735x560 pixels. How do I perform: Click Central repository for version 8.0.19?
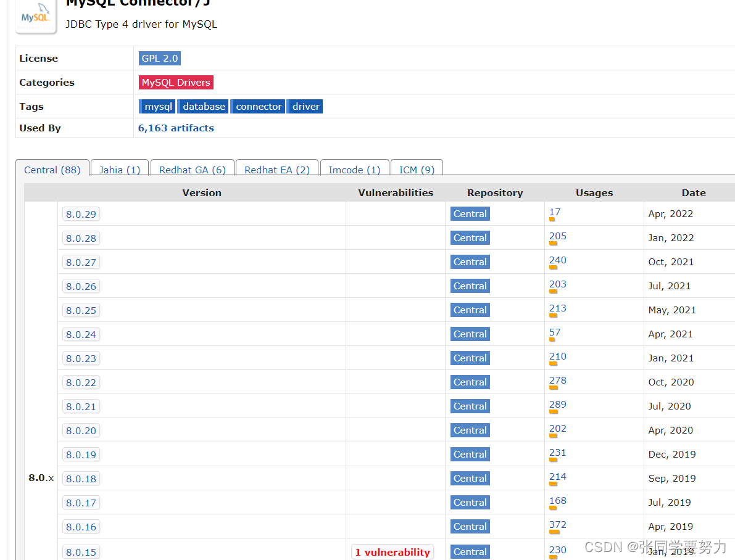(470, 454)
